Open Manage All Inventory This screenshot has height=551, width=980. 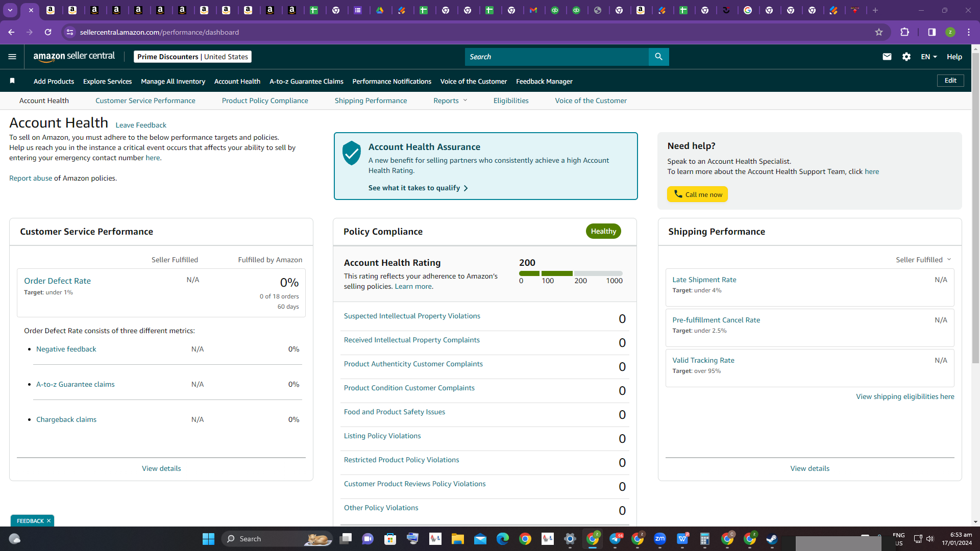coord(173,81)
